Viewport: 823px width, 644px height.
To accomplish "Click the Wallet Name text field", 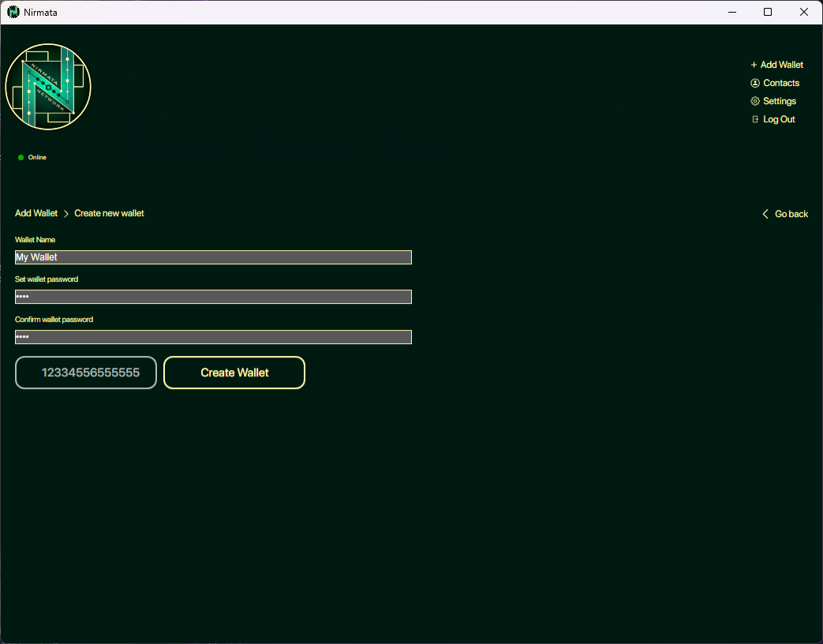I will [x=213, y=256].
